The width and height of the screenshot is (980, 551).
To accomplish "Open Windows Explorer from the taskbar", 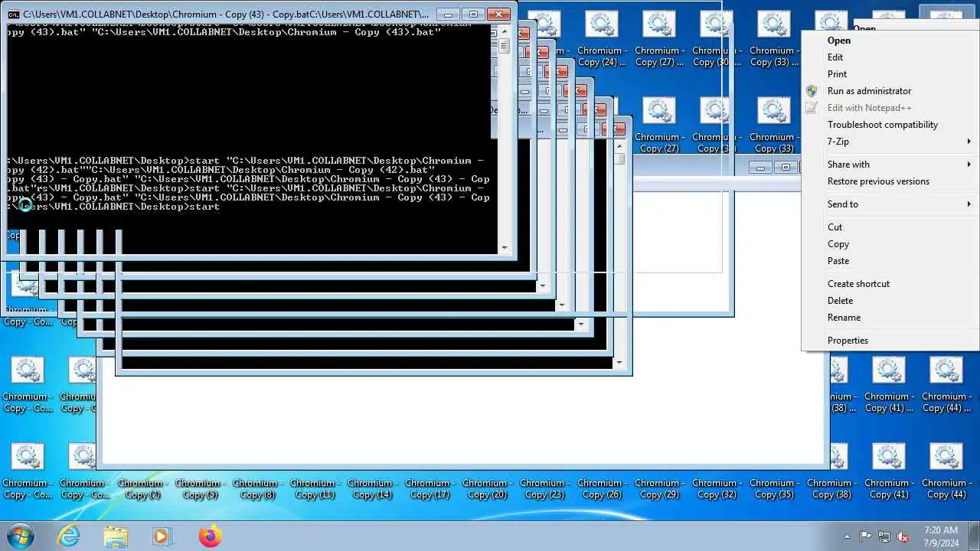I will tap(116, 536).
